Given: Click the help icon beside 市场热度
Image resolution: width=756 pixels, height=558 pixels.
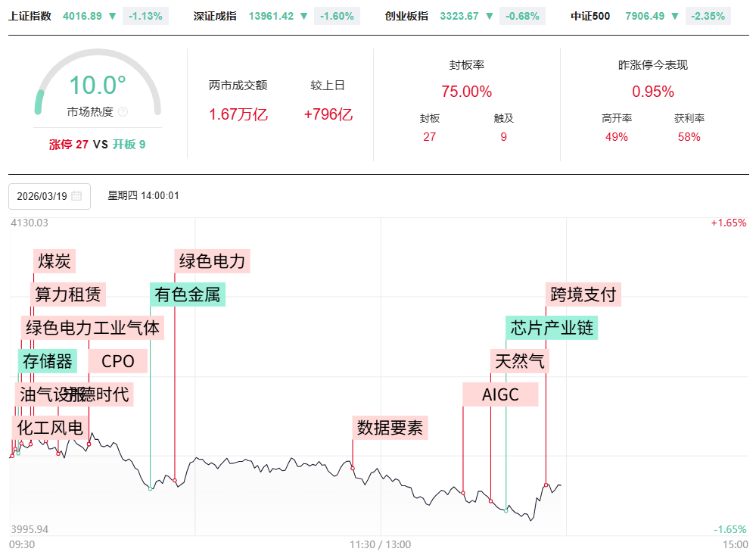Looking at the screenshot, I should 123,112.
